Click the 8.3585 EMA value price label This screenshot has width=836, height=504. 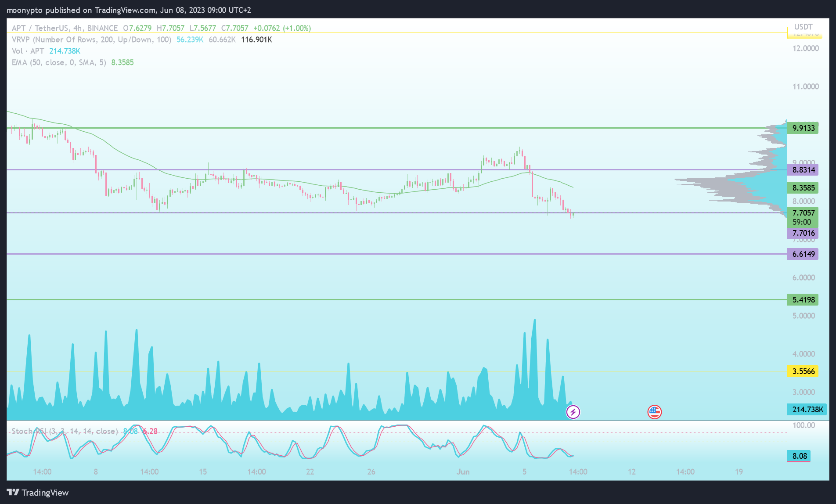[x=803, y=188]
